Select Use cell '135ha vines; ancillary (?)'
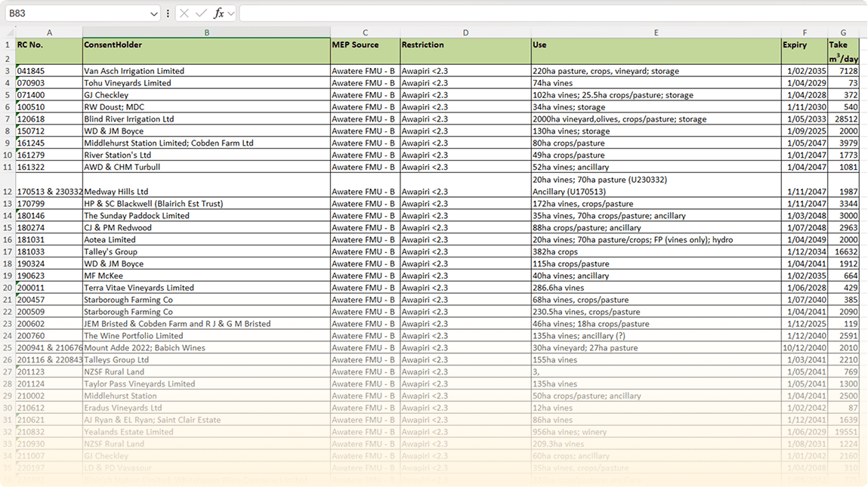Image resolution: width=868 pixels, height=487 pixels. coord(656,336)
